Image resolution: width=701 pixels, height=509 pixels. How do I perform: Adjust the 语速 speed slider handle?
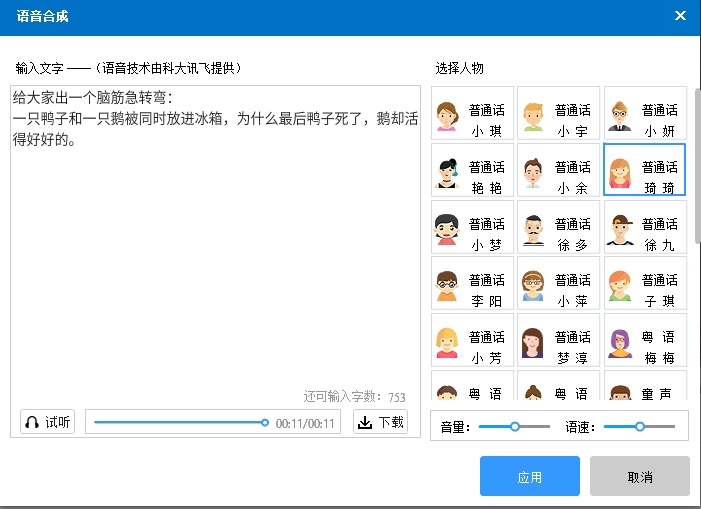640,427
